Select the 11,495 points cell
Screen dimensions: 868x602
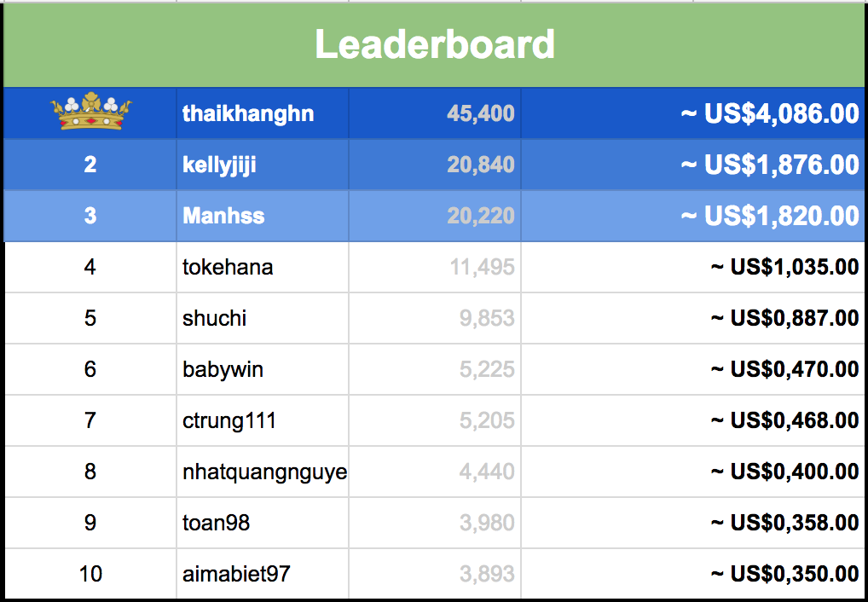(482, 267)
